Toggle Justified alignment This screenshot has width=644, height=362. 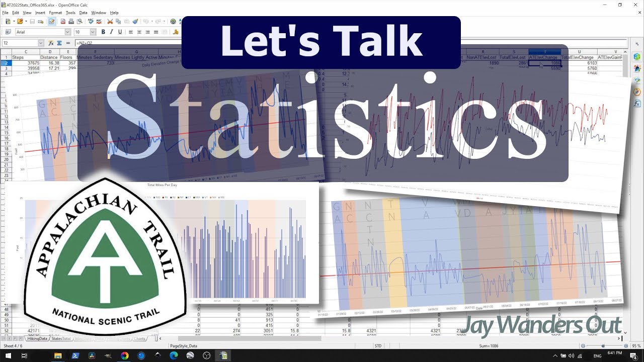156,32
